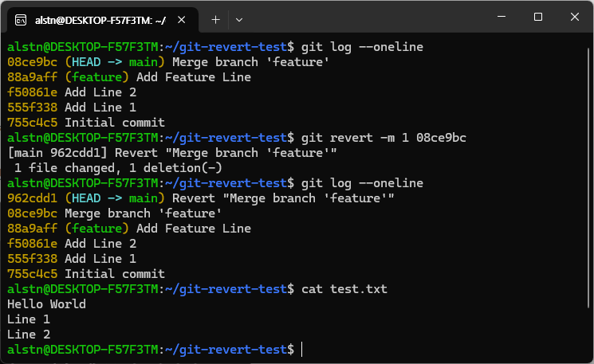Click the second 'f50861e Add Line 2' line
Viewport: 594px width, 364px height.
point(72,244)
